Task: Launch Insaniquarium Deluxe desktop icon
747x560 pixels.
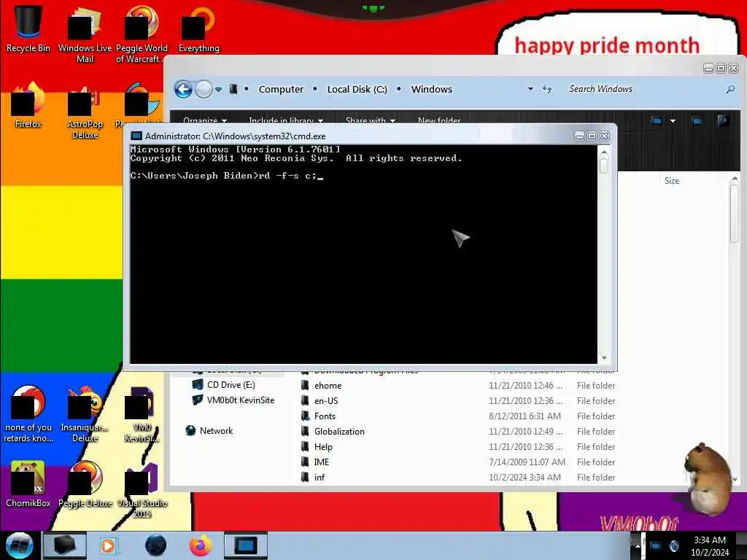Action: [x=85, y=414]
